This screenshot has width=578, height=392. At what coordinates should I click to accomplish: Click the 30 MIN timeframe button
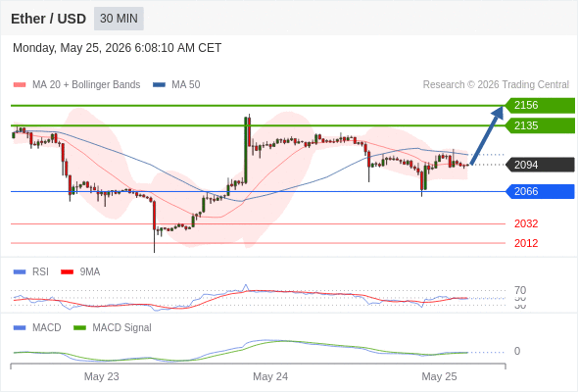(119, 19)
